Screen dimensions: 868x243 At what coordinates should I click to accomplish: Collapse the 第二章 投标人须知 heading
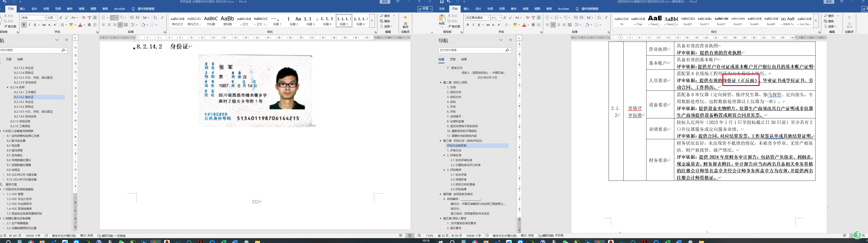[x=440, y=83]
